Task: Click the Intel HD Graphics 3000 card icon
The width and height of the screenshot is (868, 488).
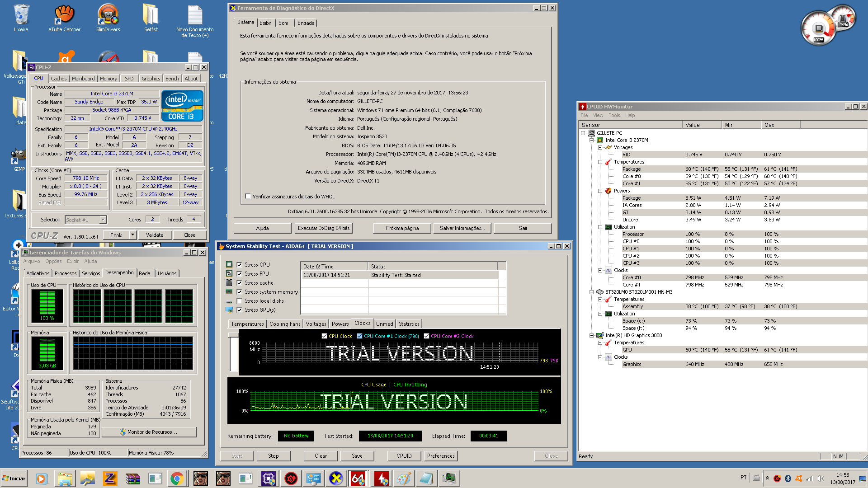Action: pos(600,335)
